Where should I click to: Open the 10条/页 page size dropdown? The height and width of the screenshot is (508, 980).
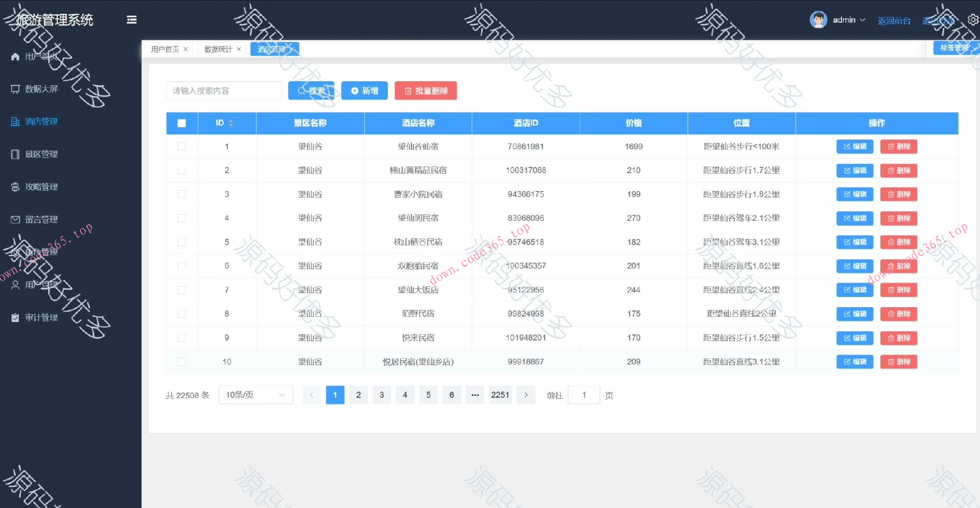[255, 395]
